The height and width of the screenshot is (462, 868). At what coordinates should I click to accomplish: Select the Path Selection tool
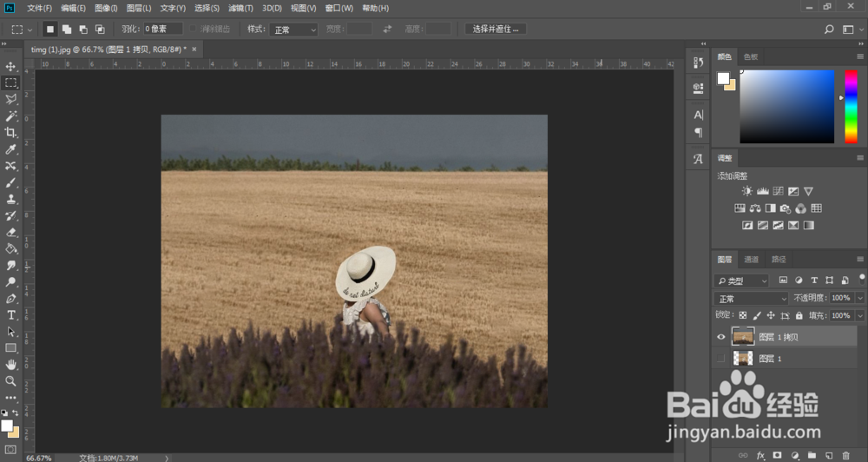pos(10,331)
